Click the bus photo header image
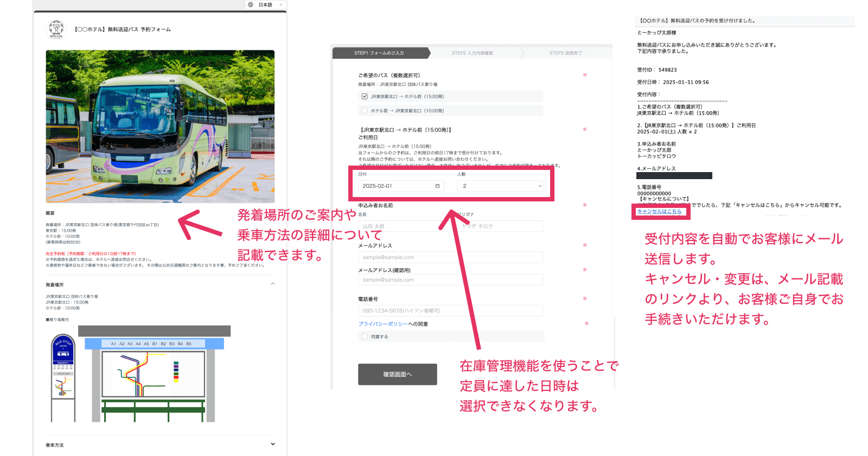 point(160,126)
